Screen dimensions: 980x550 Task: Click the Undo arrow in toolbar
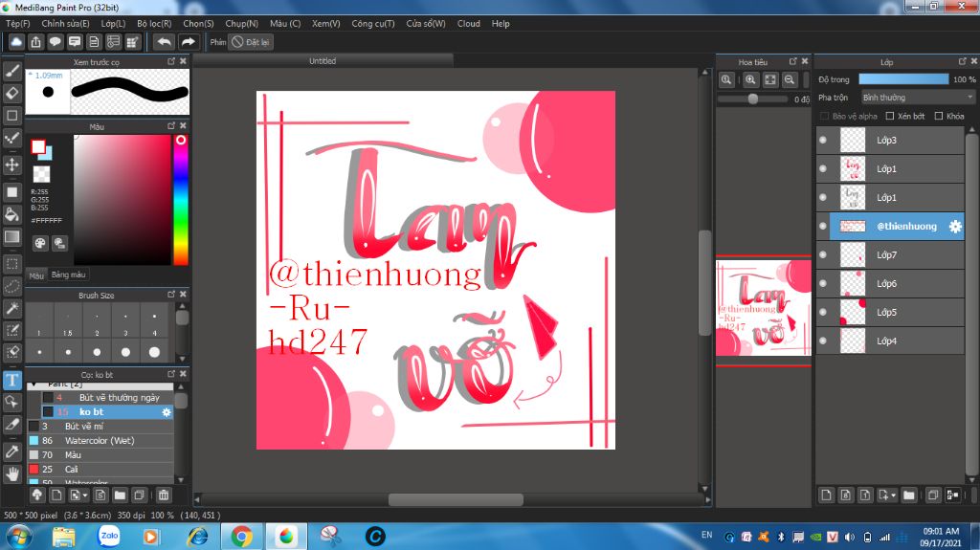165,42
